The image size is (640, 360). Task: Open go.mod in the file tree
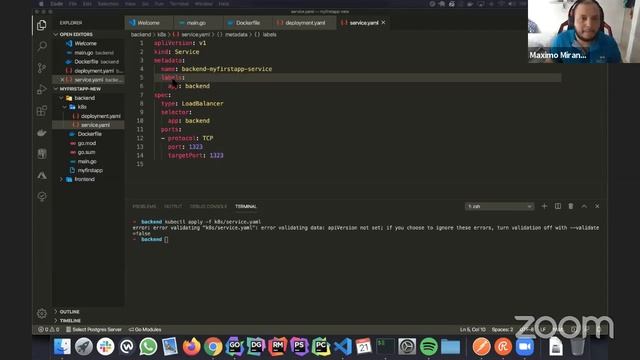(x=87, y=143)
